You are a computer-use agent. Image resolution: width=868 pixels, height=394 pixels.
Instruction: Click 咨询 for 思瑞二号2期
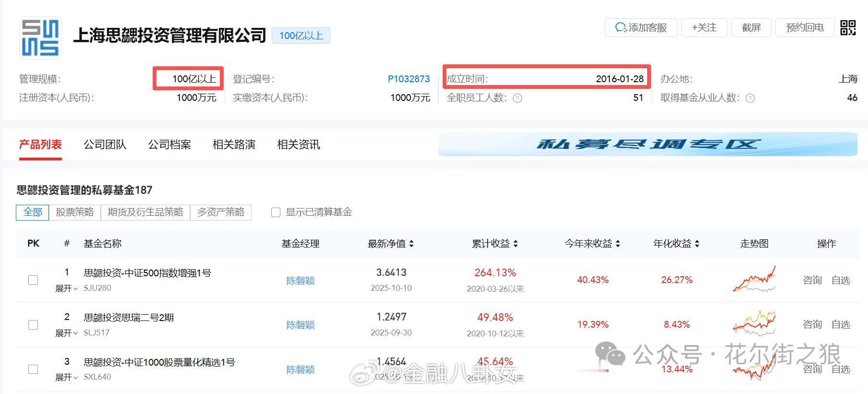pos(812,325)
